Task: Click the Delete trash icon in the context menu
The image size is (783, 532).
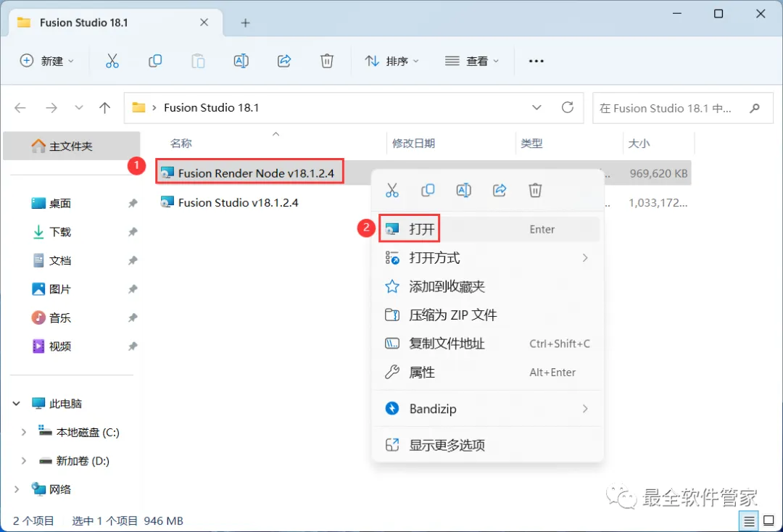Action: pyautogui.click(x=535, y=190)
